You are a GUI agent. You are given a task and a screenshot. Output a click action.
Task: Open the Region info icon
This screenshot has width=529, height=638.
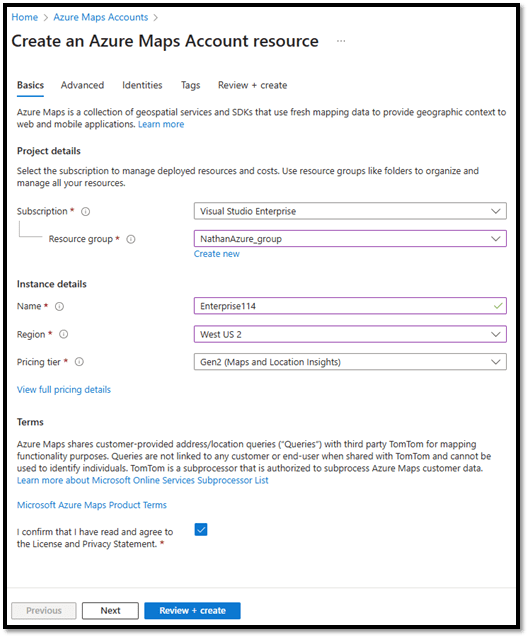click(x=63, y=334)
